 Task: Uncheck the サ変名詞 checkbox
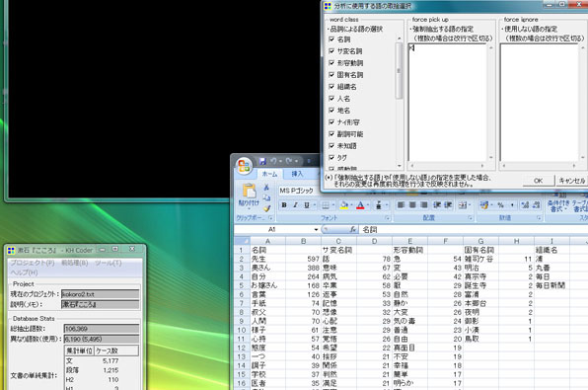(x=331, y=51)
